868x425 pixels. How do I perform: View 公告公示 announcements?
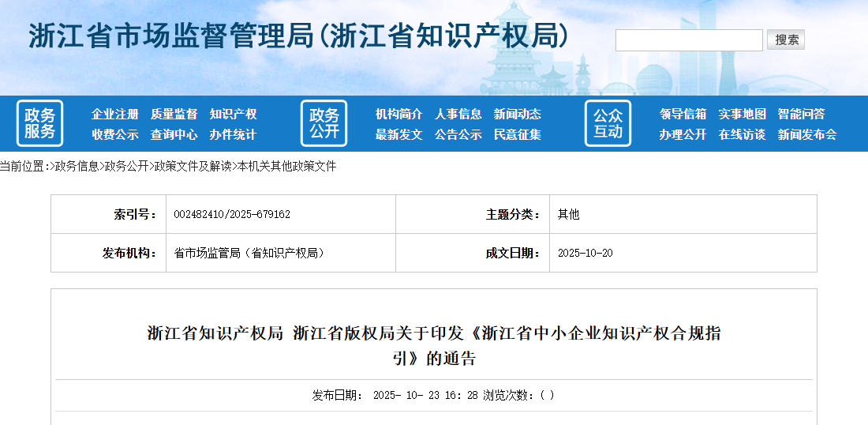point(458,134)
